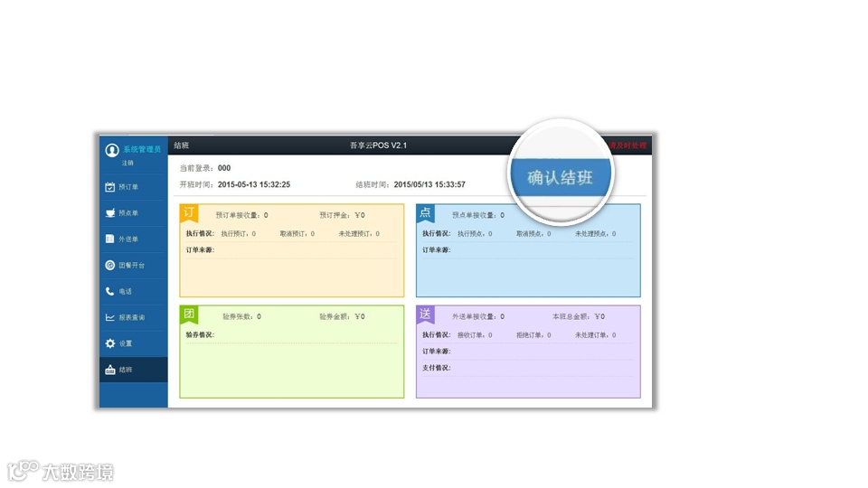Click the green 团 ribbon badge

point(189,314)
